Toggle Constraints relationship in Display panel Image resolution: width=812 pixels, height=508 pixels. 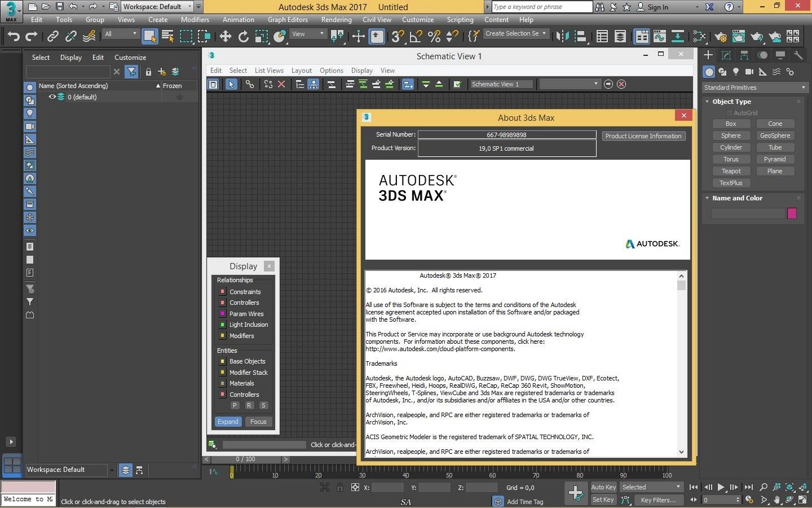222,292
